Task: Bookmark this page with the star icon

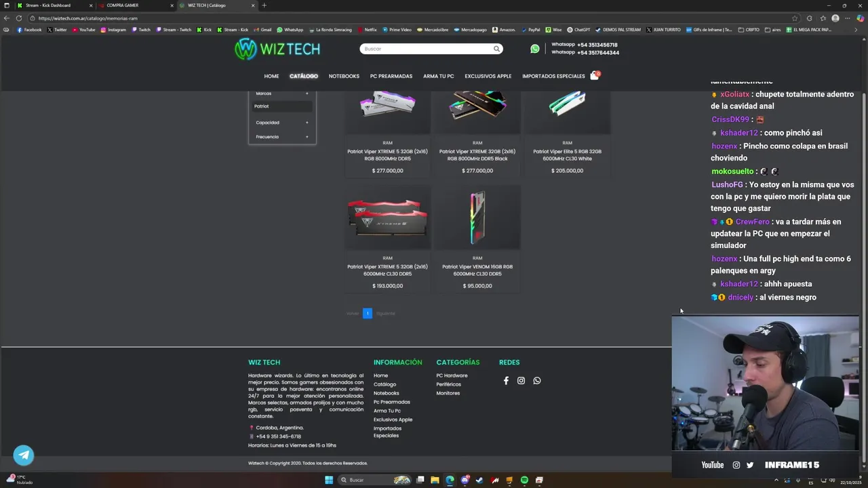Action: point(795,18)
